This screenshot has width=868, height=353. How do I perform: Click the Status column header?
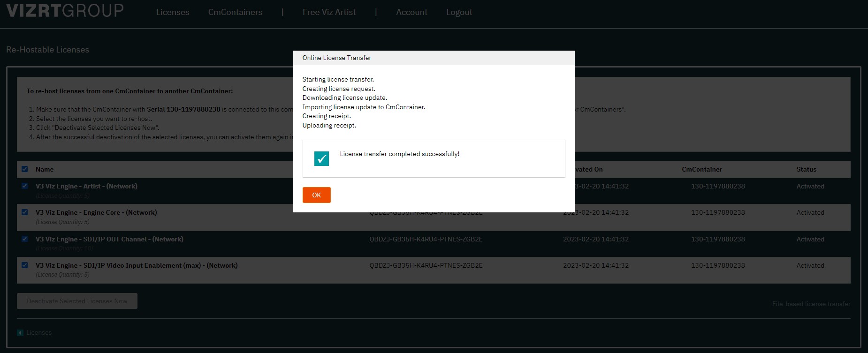coord(806,169)
